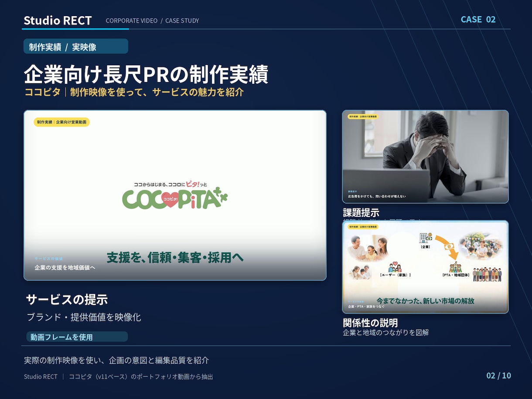Click the row of people icon in diagram
The height and width of the screenshot is (399, 532).
487,275
